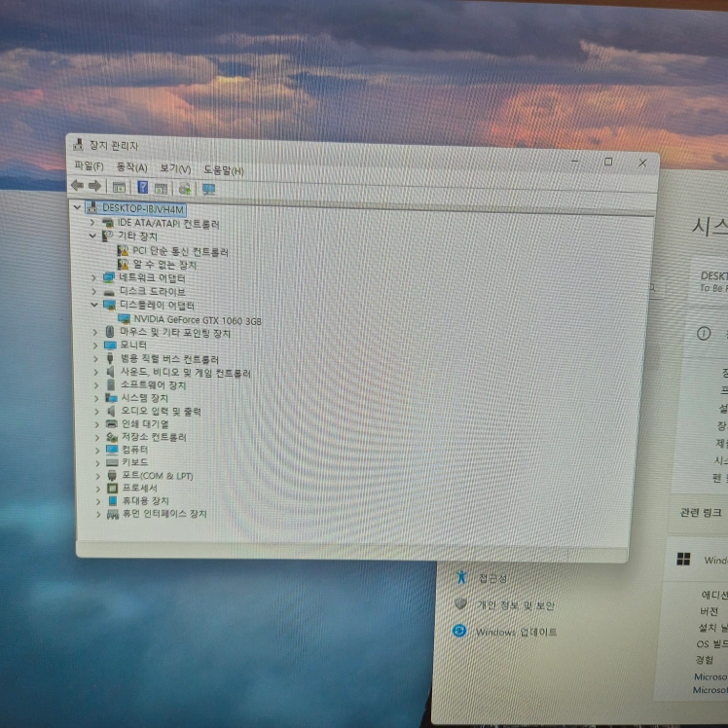Click warning icon of 알 수 없는 장치
Image resolution: width=728 pixels, height=728 pixels.
tap(123, 264)
